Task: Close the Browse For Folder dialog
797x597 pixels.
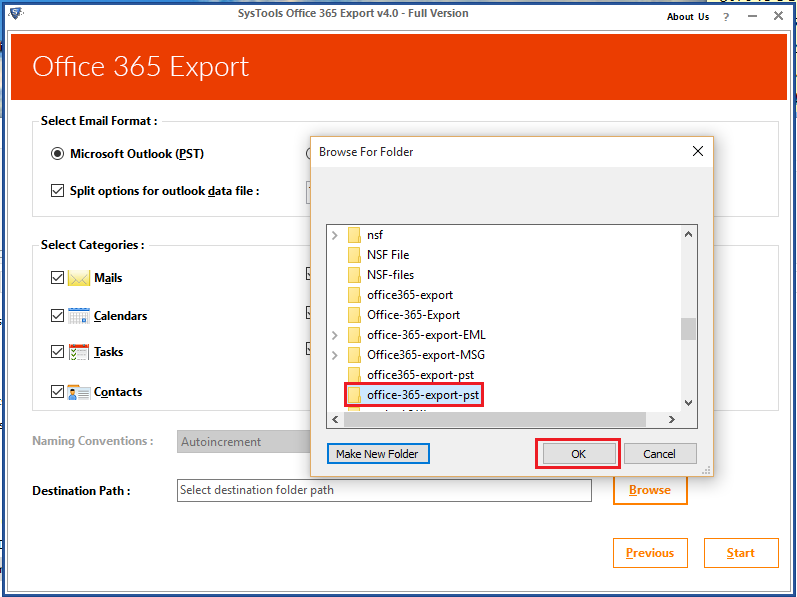Action: click(x=698, y=151)
